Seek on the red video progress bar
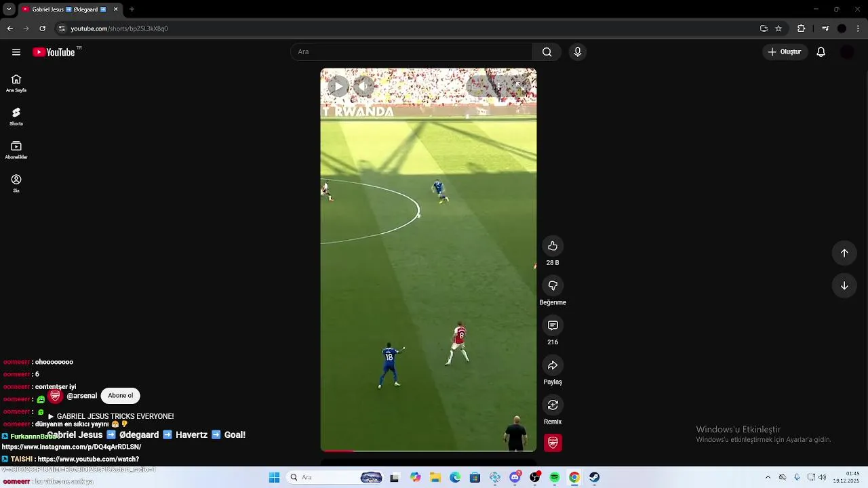The image size is (868, 488). coord(429,450)
